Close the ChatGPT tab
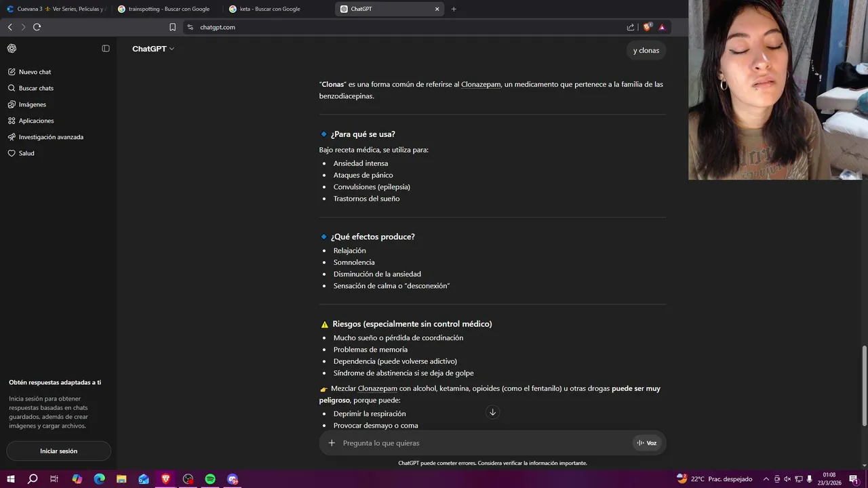This screenshot has height=488, width=868. 437,9
